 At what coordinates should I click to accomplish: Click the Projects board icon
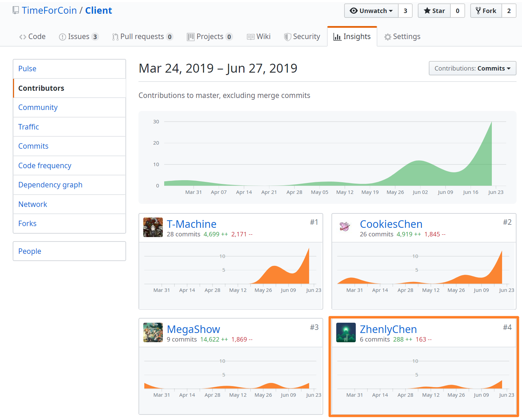point(191,37)
